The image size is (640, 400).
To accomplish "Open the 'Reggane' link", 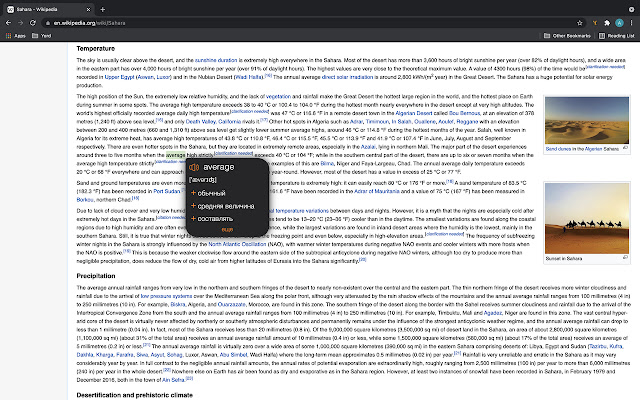I will 467,122.
